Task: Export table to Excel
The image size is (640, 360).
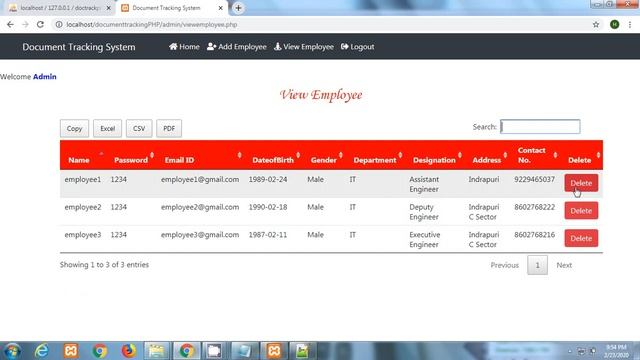Action: (x=107, y=128)
